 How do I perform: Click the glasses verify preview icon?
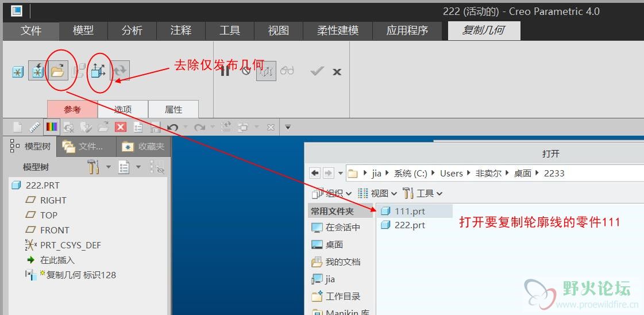tap(287, 71)
